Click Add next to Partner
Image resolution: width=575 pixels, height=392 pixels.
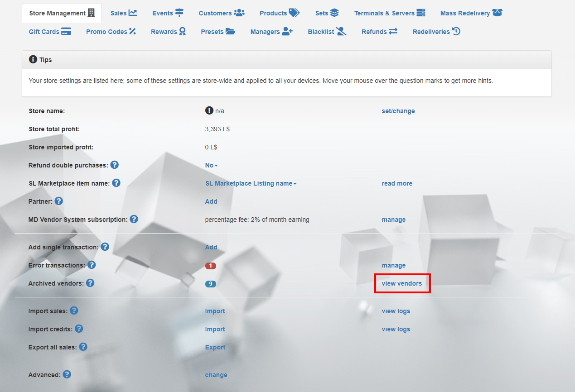[211, 201]
